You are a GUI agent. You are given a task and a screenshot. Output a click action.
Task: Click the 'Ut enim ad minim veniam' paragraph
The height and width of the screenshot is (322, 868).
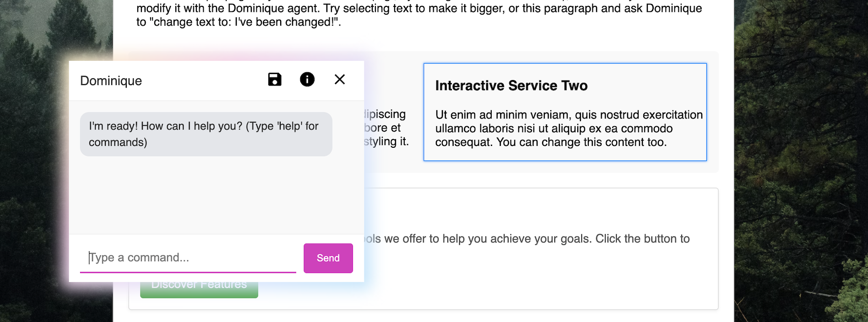pos(569,129)
